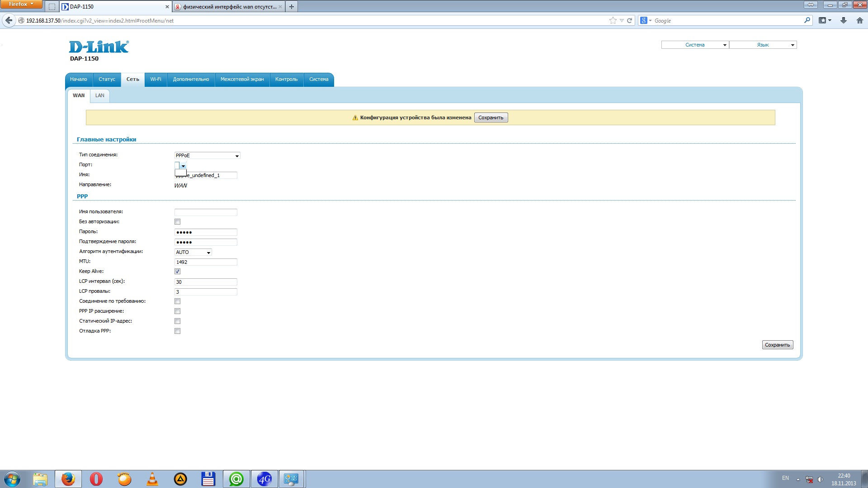This screenshot has width=868, height=488.
Task: Click 'Имя пользователя' input field
Action: pyautogui.click(x=206, y=212)
